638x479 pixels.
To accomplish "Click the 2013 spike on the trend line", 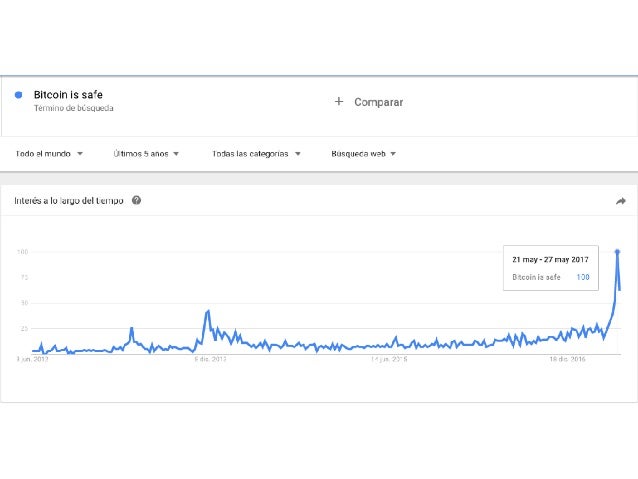I will pyautogui.click(x=207, y=311).
